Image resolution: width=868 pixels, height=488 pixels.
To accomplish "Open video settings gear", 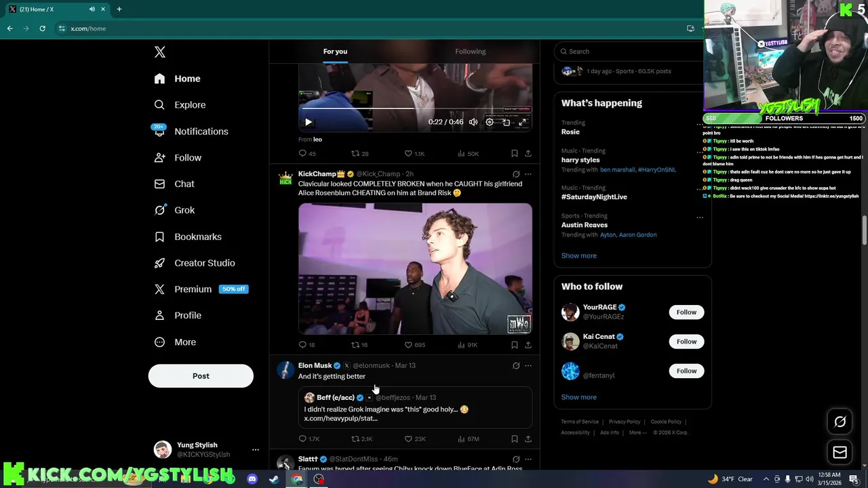I will coord(490,122).
